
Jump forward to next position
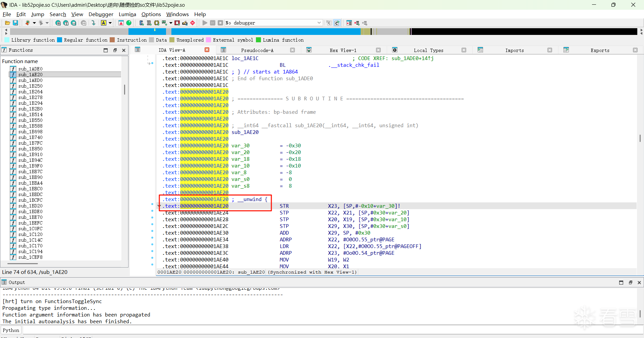pyautogui.click(x=41, y=23)
